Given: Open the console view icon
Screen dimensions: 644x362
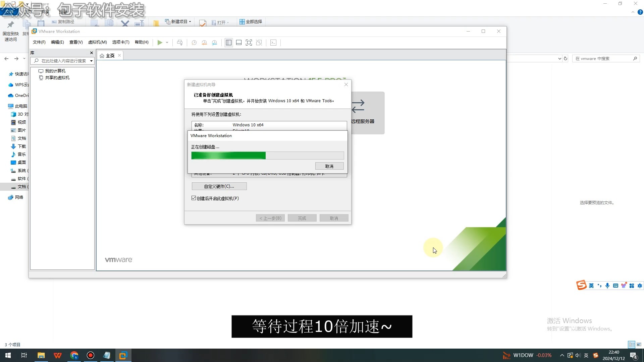Looking at the screenshot, I should [x=273, y=43].
